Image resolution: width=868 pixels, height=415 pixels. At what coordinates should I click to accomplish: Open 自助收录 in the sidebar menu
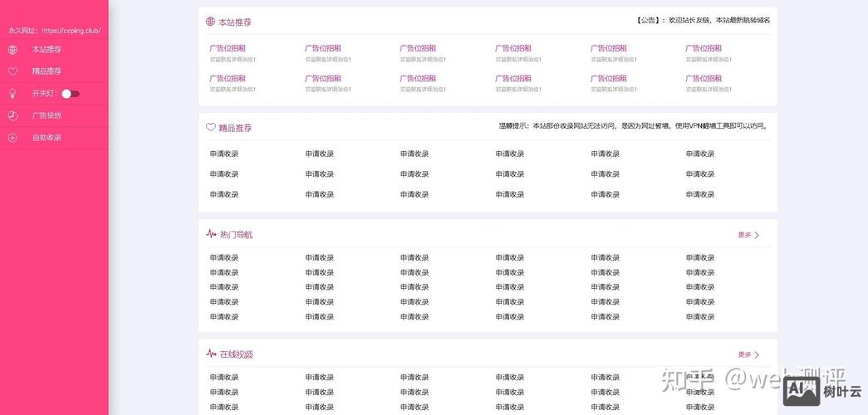tap(47, 138)
